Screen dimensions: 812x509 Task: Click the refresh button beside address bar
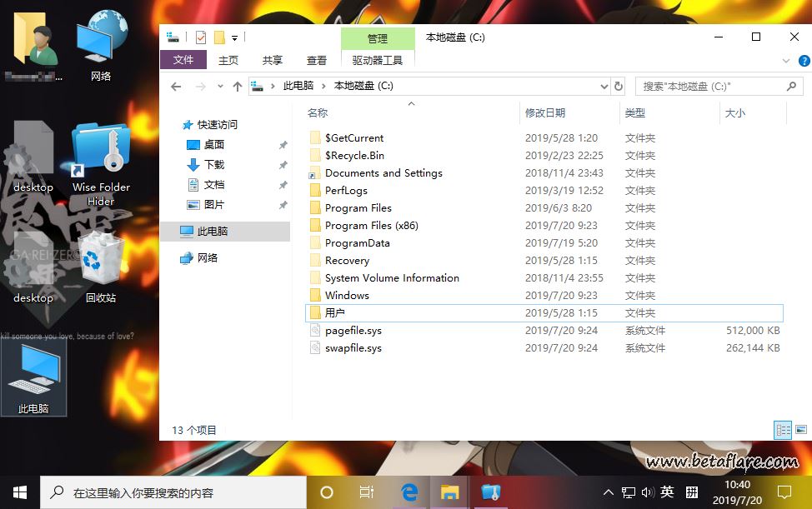point(618,86)
